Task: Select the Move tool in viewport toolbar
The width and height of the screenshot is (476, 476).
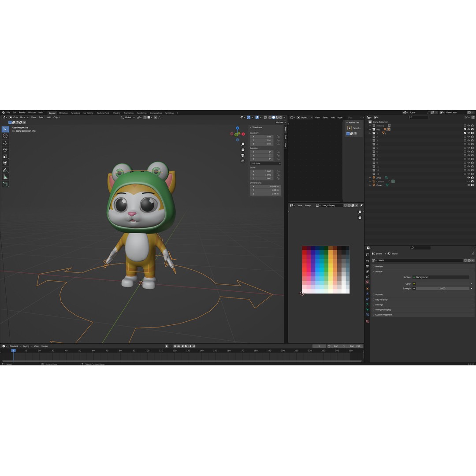Action: click(5, 143)
